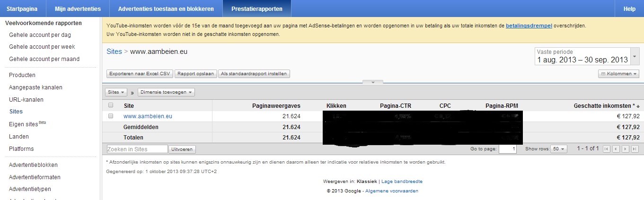Screen dimensions: 644x200
Task: Click the Gemiddelden row label
Action: 141,127
